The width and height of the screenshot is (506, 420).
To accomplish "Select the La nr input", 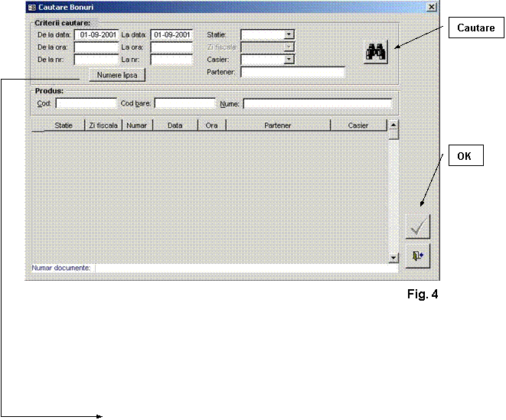I will tap(171, 60).
